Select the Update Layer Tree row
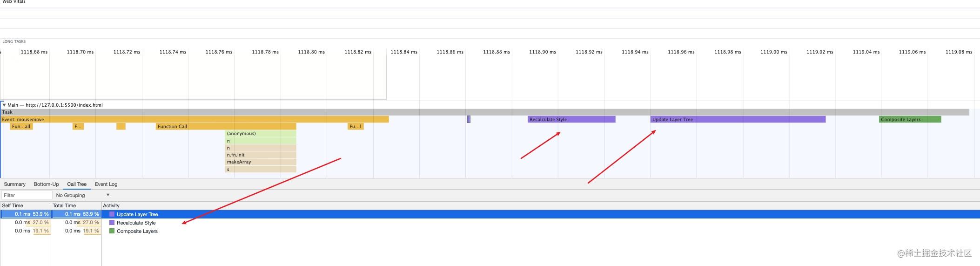This screenshot has width=980, height=266. (490, 214)
